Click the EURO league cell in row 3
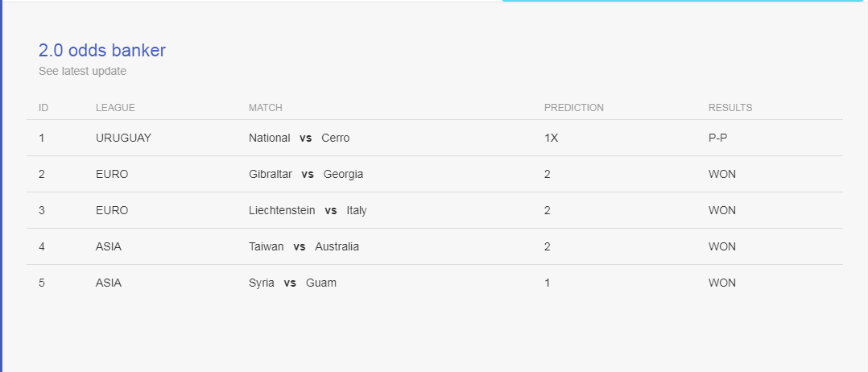 (112, 210)
